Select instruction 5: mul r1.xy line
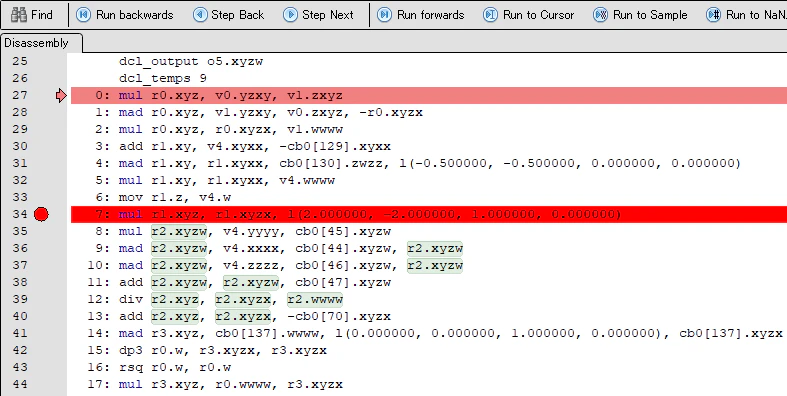Image resolution: width=787 pixels, height=396 pixels. coord(215,181)
